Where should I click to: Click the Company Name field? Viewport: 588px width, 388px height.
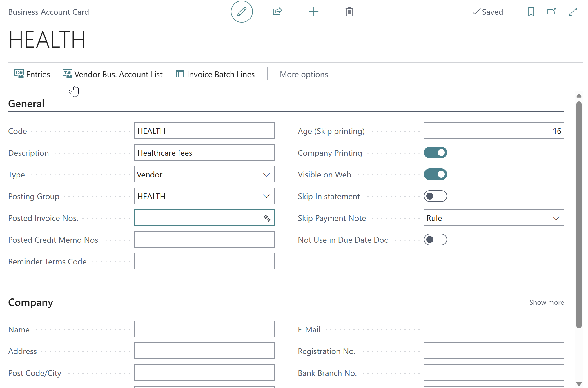click(x=204, y=329)
